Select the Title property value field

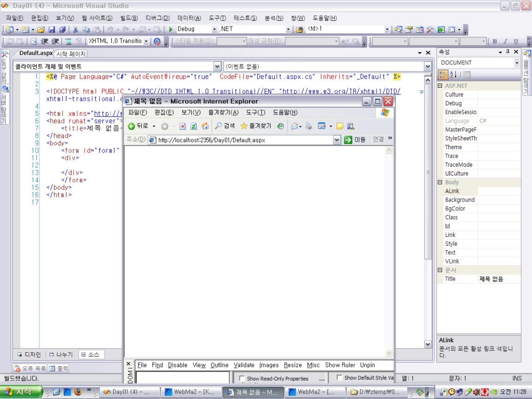[499, 279]
